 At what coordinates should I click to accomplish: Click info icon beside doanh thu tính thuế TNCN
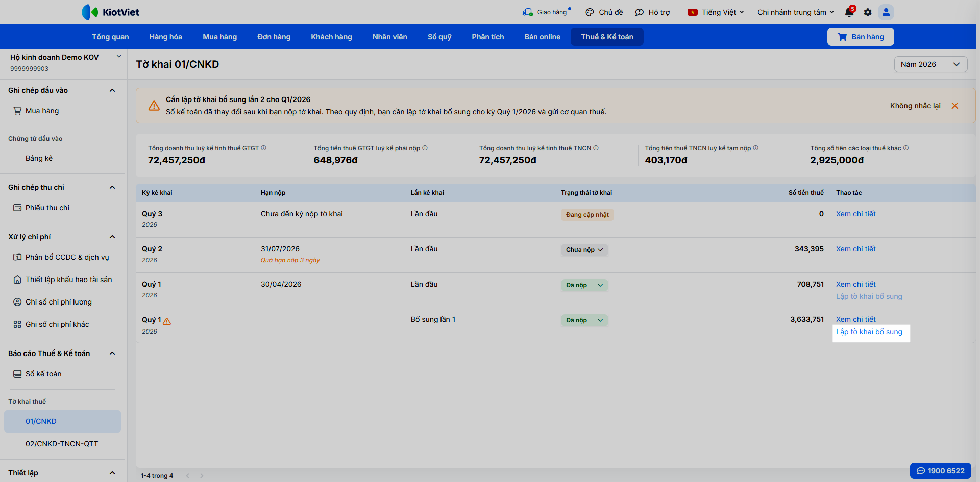(596, 148)
